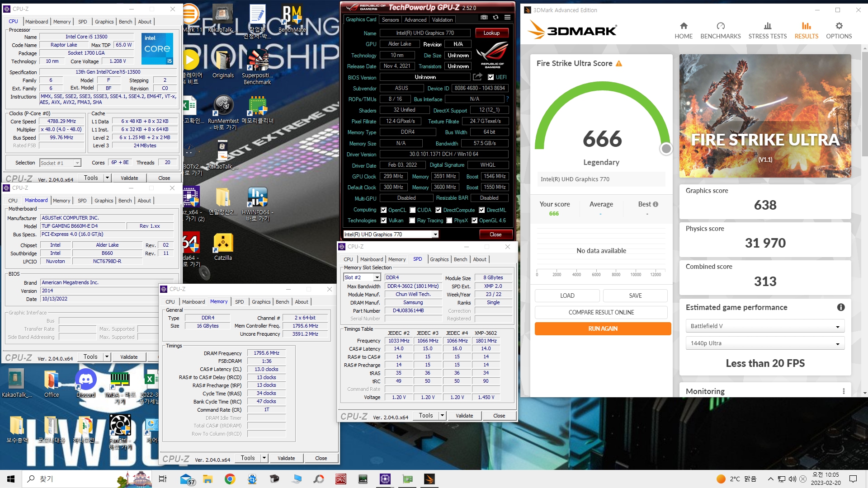Switch to the Validation tab in GPU-Z
Screen dimensions: 868x488
442,20
